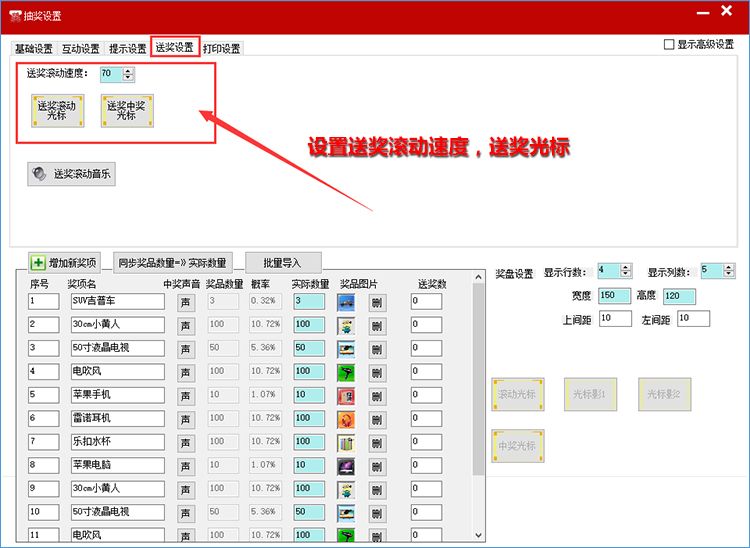Image resolution: width=750 pixels, height=548 pixels.
Task: Click the 批量导入 batch import button
Action: [x=282, y=263]
